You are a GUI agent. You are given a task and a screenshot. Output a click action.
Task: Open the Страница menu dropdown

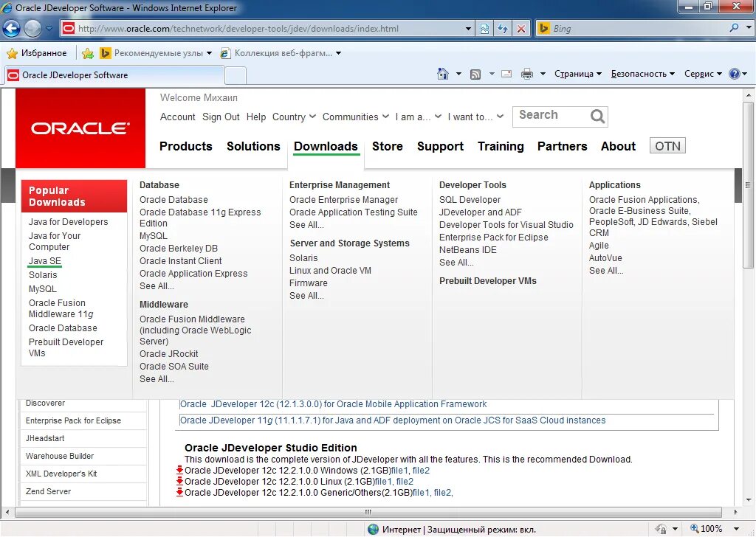pos(578,74)
